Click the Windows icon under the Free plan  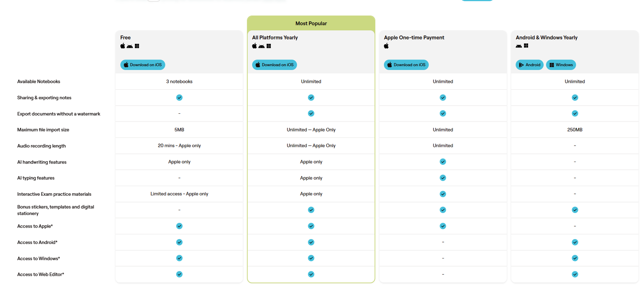(137, 46)
